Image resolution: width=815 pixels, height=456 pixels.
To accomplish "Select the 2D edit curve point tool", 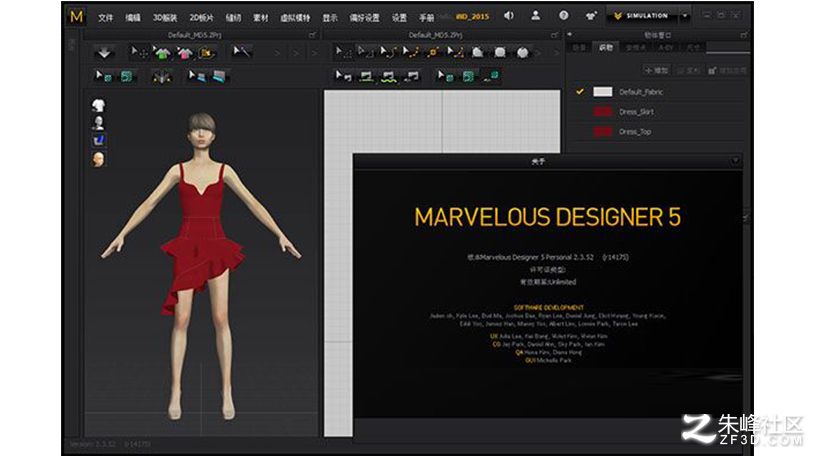I will coord(411,52).
